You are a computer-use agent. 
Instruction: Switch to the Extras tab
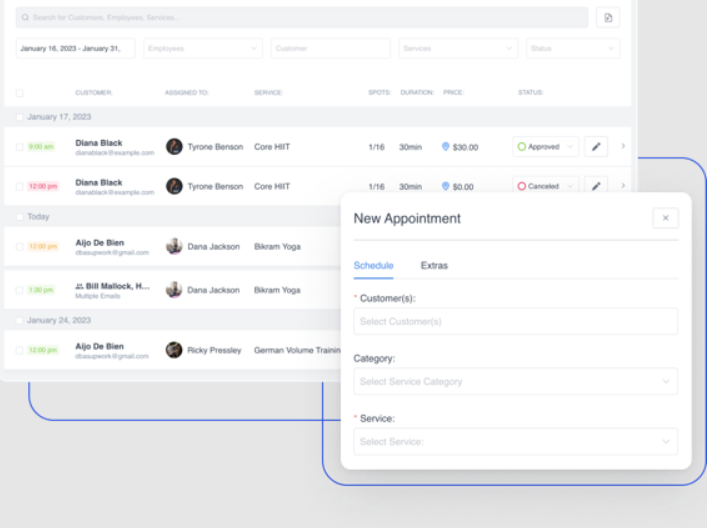(434, 266)
